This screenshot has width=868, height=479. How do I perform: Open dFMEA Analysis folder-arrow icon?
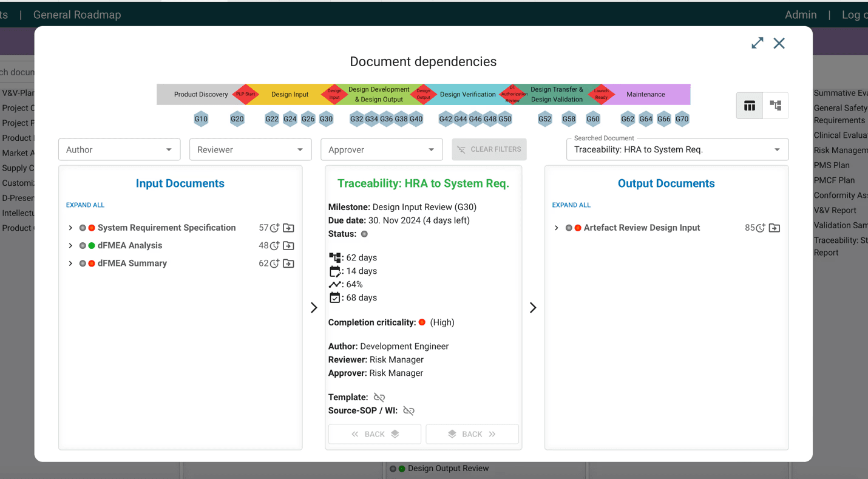[289, 246]
